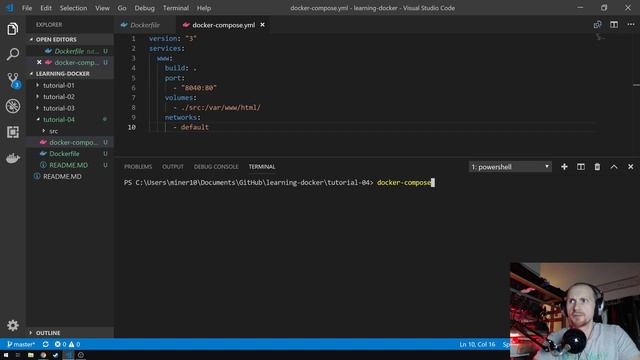The width and height of the screenshot is (640, 360).
Task: Open the Edit menu
Action: point(46,8)
